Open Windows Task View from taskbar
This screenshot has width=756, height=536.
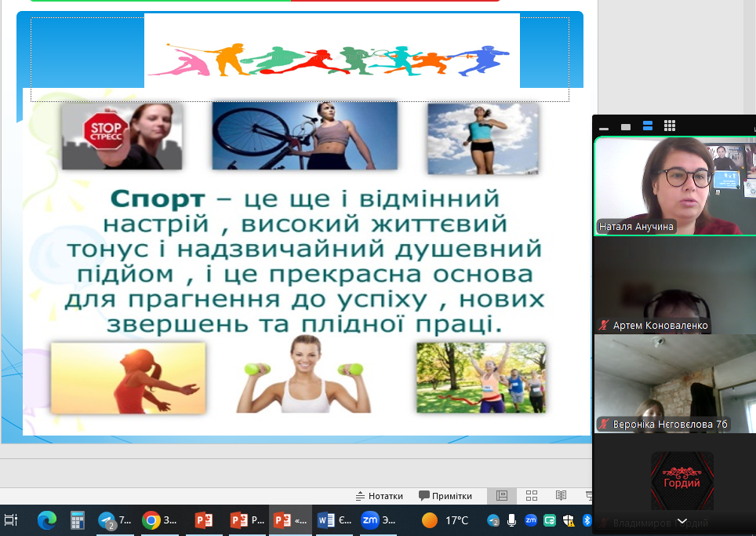point(11,520)
